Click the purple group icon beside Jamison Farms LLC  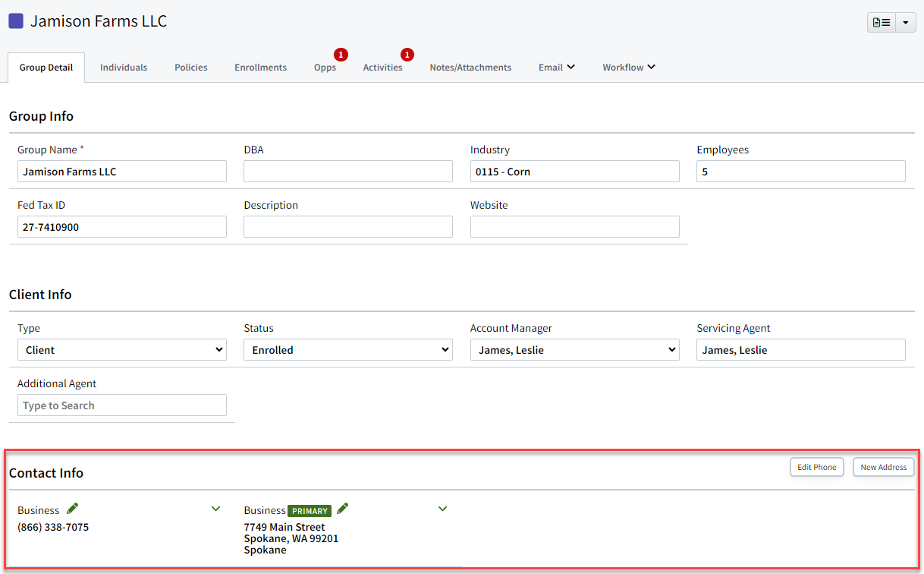click(15, 20)
